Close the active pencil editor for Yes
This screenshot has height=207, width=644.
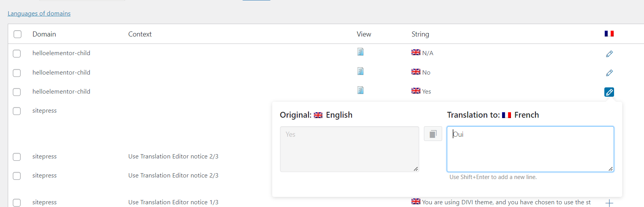pyautogui.click(x=609, y=92)
